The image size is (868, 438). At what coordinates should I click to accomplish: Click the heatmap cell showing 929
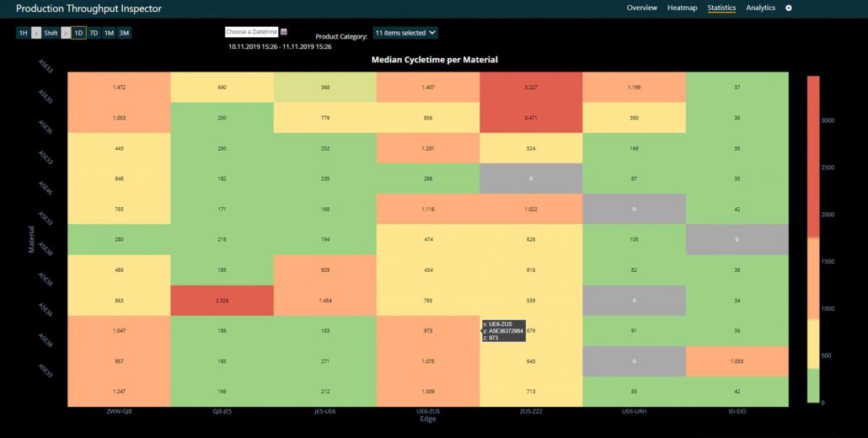click(325, 270)
